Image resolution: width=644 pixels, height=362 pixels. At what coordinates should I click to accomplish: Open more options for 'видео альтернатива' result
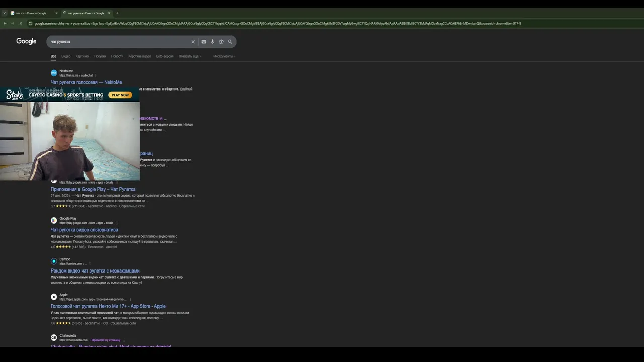117,223
